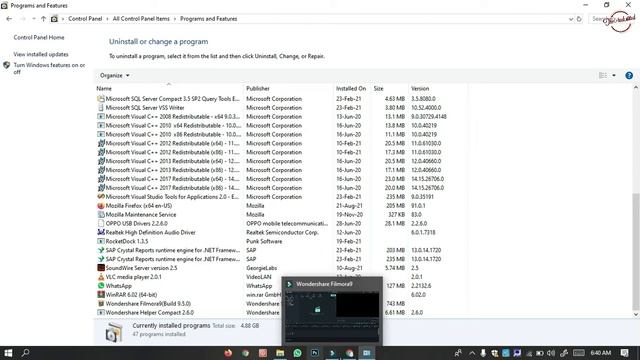The image size is (640, 360).
Task: Sort by the Installed On column header
Action: tap(352, 88)
